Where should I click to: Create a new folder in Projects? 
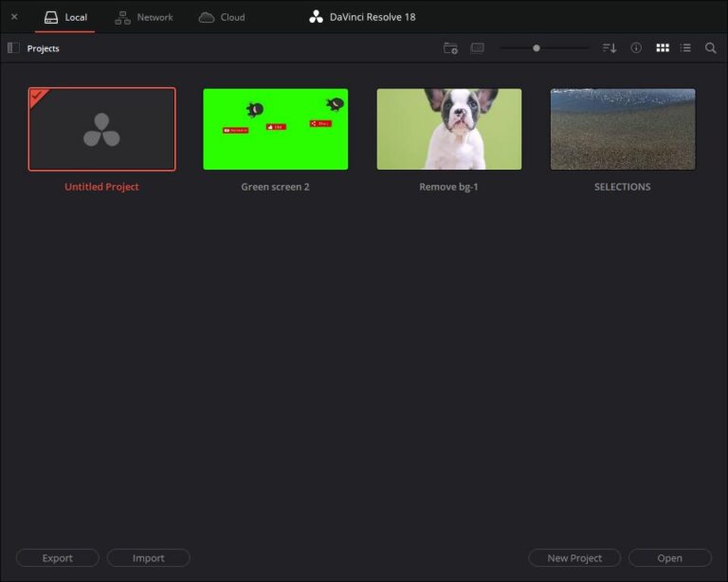click(x=450, y=47)
